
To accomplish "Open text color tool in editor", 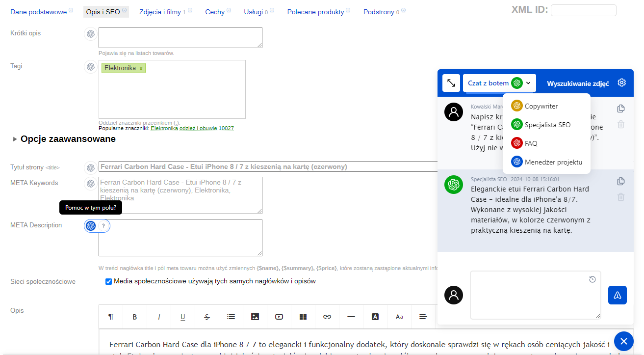I will [375, 317].
